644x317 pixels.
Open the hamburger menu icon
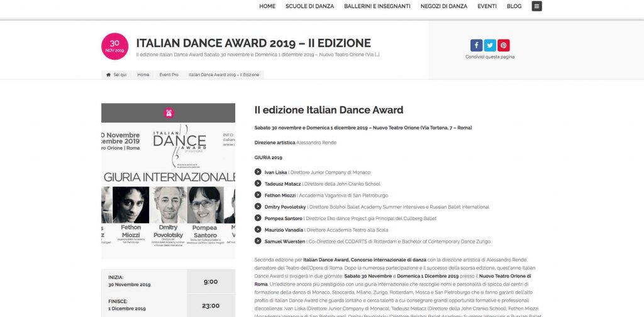[x=536, y=6]
